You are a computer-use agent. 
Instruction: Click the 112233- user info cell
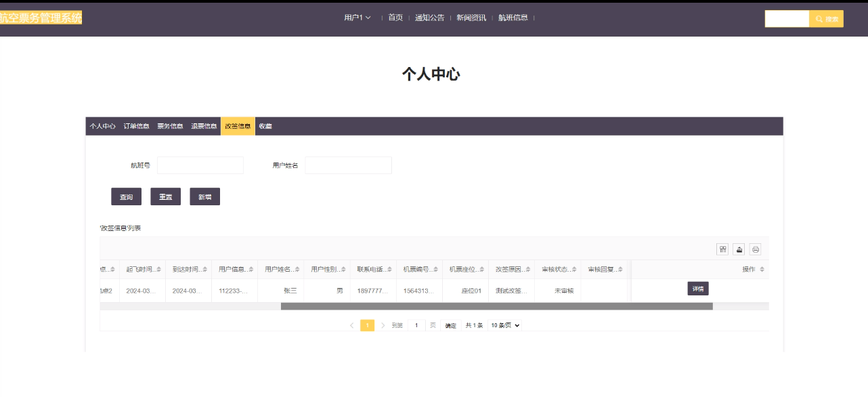pyautogui.click(x=234, y=291)
